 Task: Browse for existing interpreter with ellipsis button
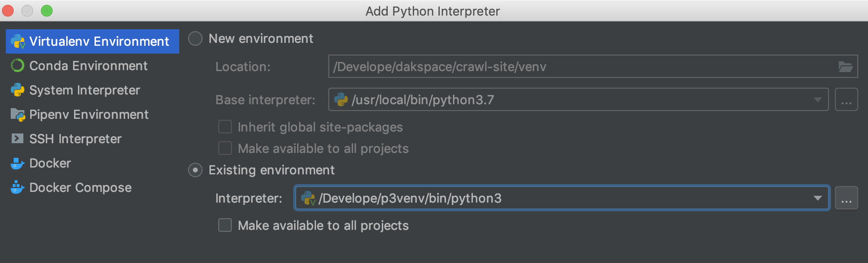pyautogui.click(x=846, y=198)
